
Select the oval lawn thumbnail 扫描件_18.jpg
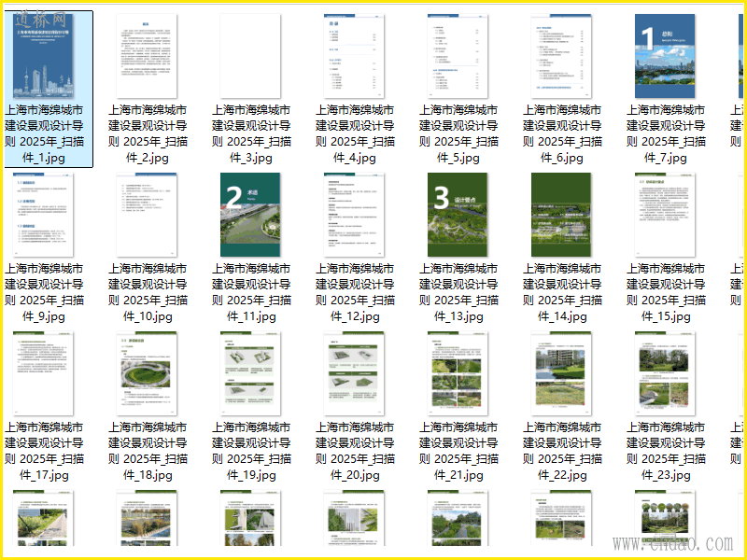point(147,373)
